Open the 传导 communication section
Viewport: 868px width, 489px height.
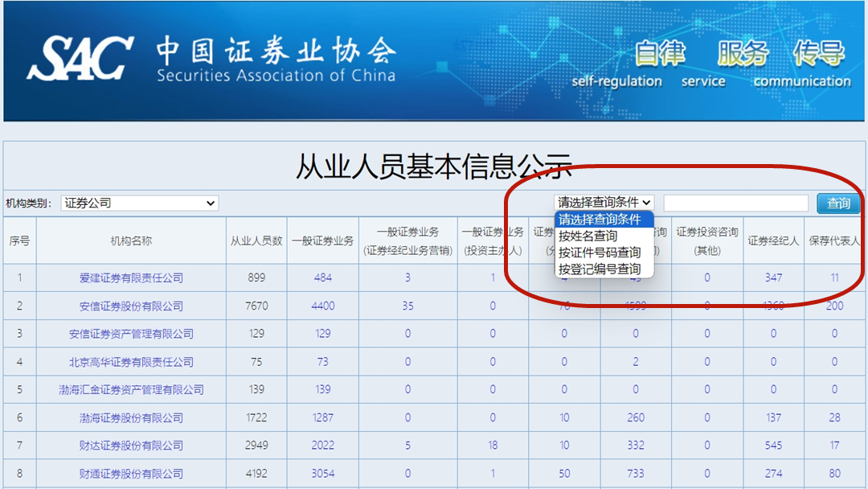821,56
